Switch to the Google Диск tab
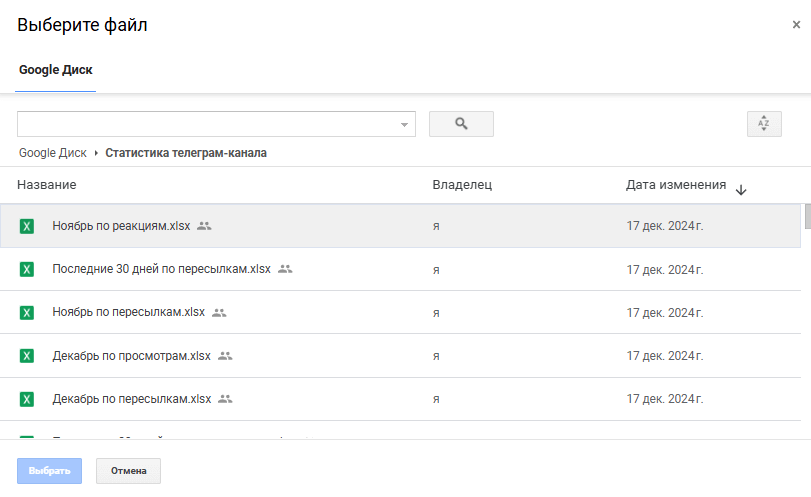Viewport: 811px width, 497px height. [x=56, y=71]
